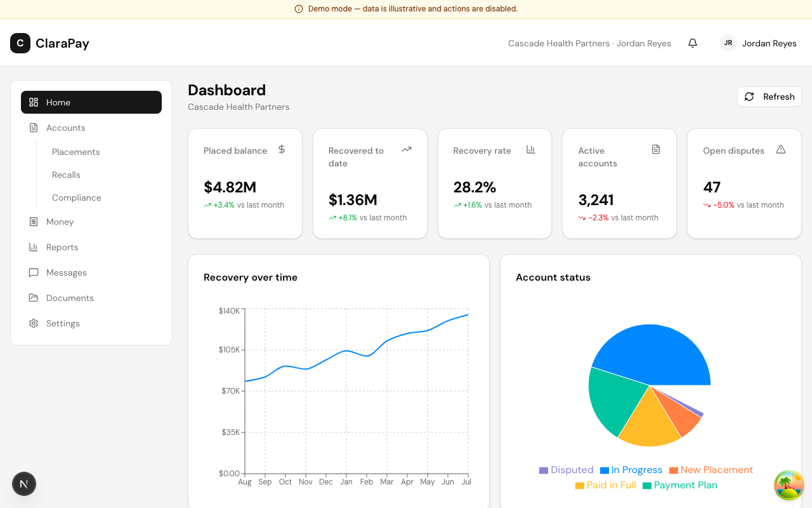
Task: Click the Account status heading
Action: pyautogui.click(x=553, y=277)
